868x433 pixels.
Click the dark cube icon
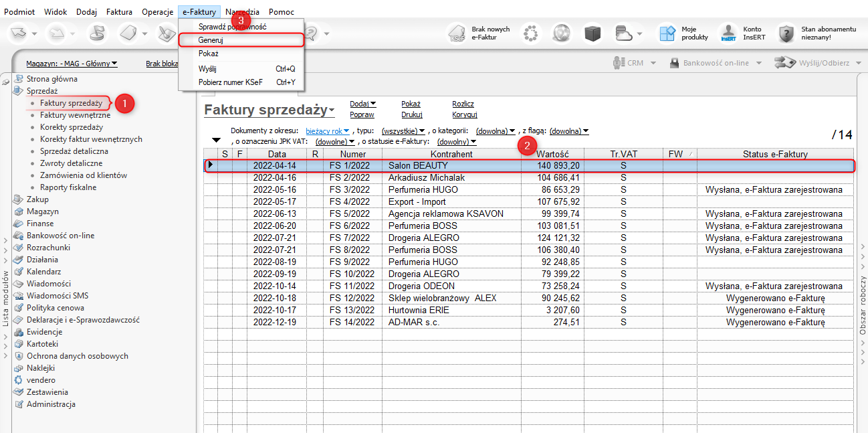592,33
